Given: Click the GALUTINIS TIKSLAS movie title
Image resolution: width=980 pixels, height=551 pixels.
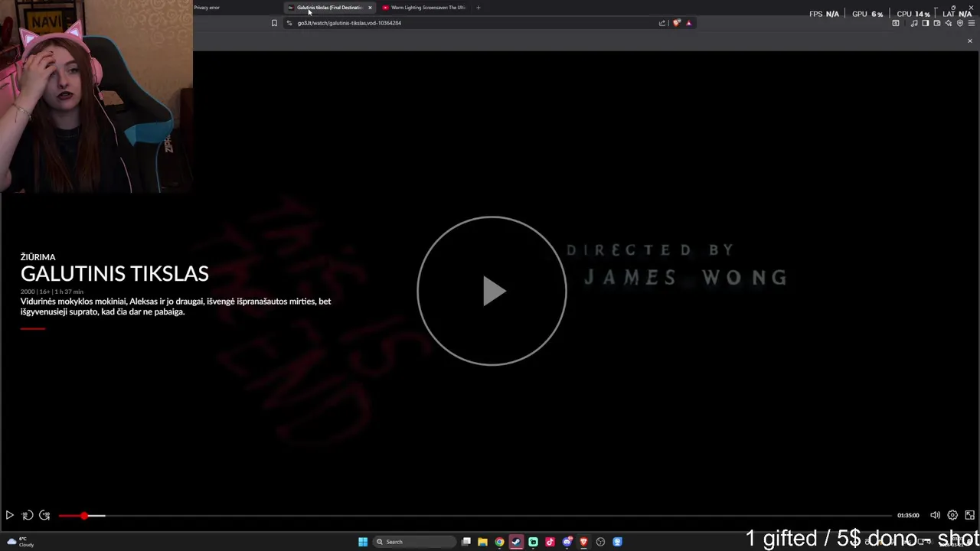Looking at the screenshot, I should click(115, 274).
